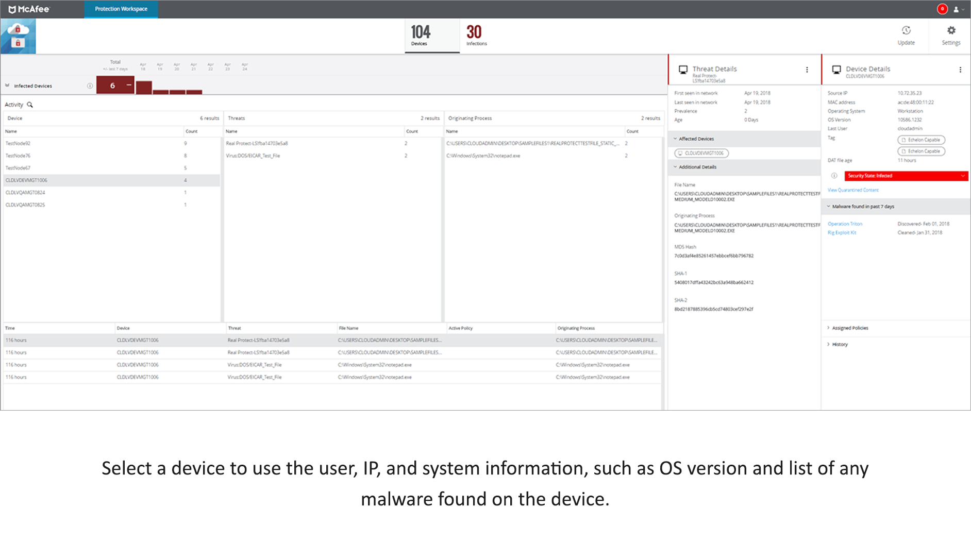
Task: Select the 30 Infections tab
Action: (476, 36)
